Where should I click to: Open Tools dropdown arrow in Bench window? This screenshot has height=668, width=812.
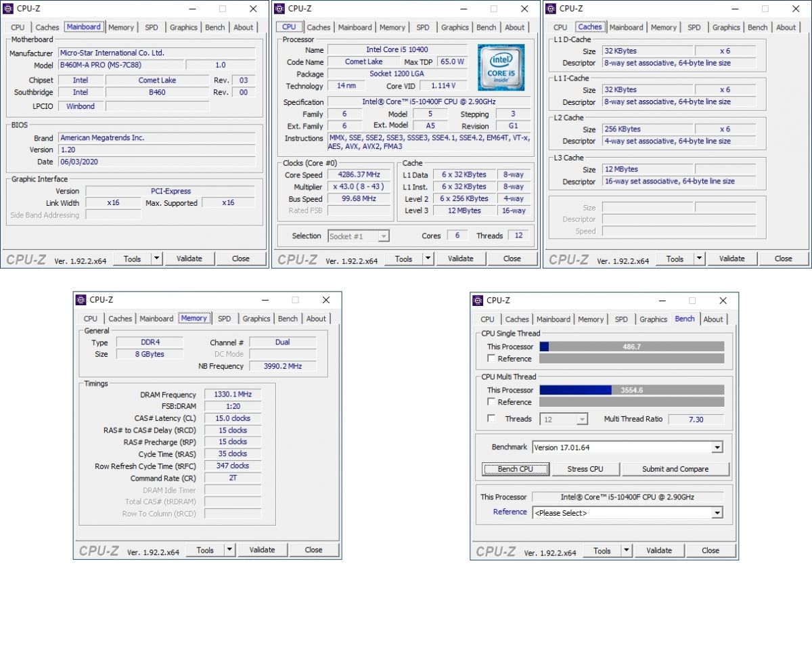click(x=627, y=550)
